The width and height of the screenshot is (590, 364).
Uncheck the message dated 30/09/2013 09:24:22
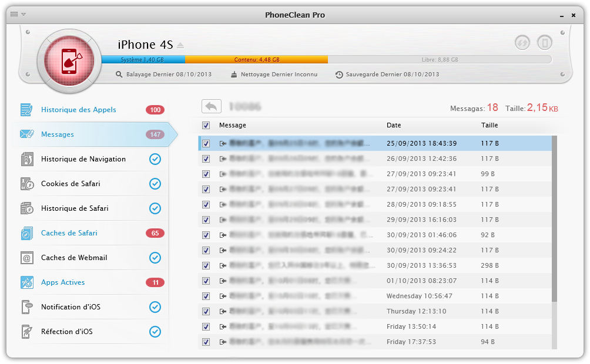click(206, 251)
